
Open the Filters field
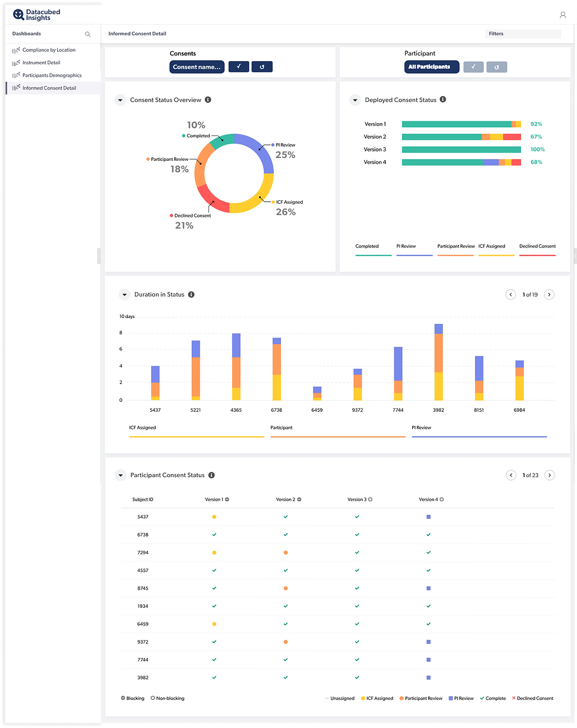coord(523,34)
